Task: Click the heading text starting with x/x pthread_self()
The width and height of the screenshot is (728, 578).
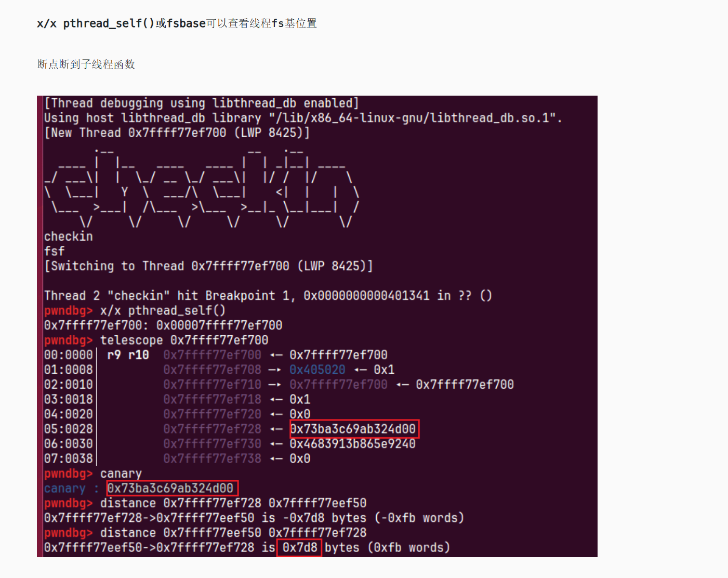Action: tap(177, 23)
